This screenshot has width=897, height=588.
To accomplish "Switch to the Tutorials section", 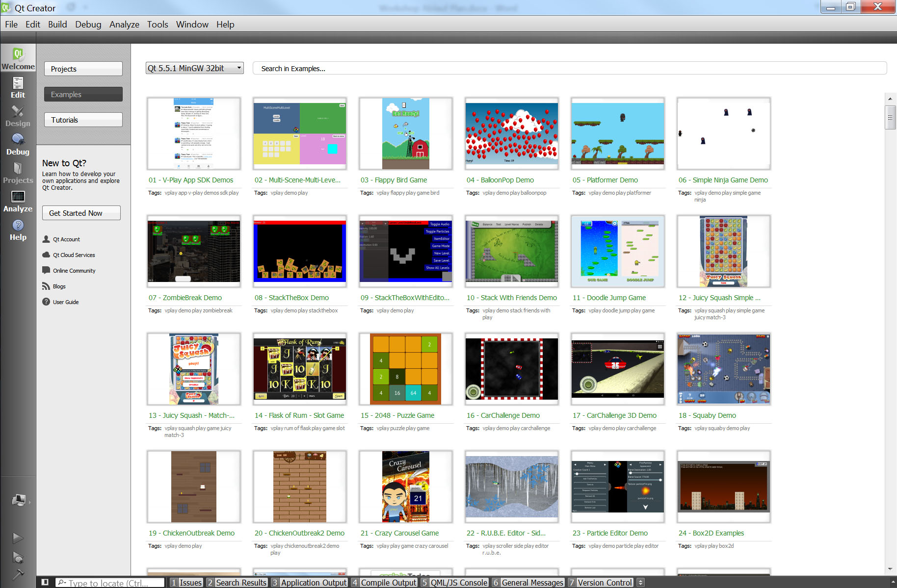I will click(83, 119).
